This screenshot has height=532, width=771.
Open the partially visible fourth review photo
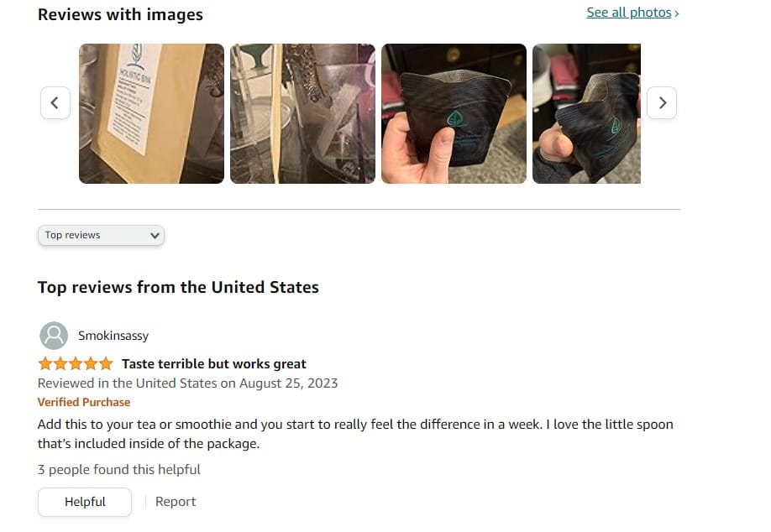click(x=586, y=113)
